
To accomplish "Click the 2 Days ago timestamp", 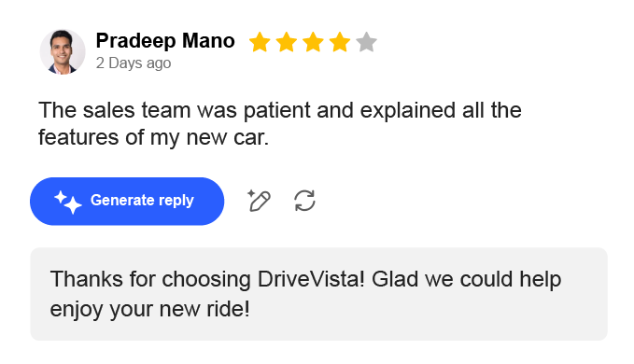I will point(134,63).
